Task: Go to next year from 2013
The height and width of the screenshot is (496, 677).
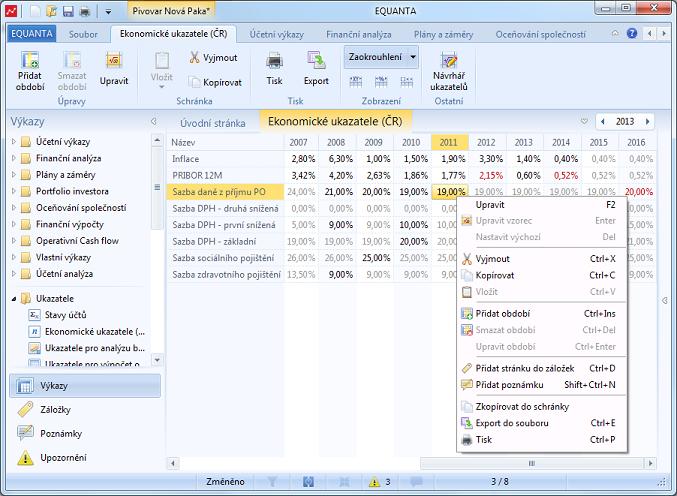Action: (x=647, y=122)
